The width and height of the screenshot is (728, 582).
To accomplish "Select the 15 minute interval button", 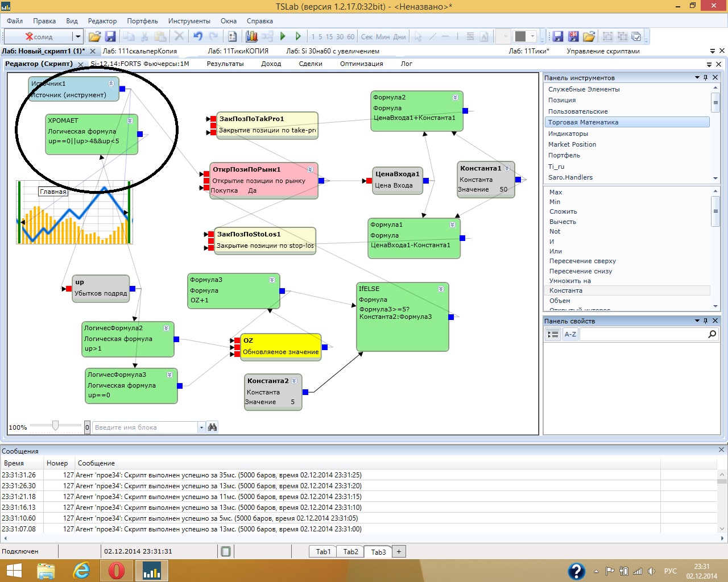I will tap(329, 36).
